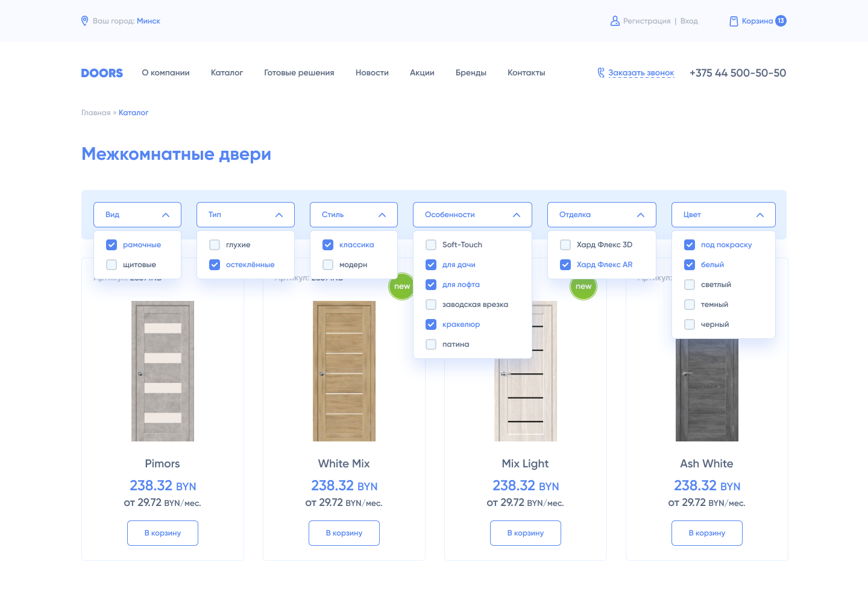Open the Ash White door image

click(x=707, y=390)
